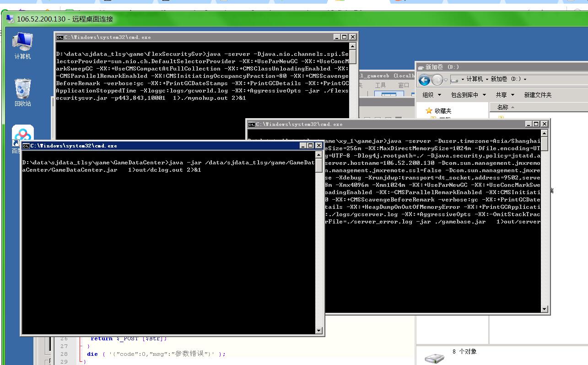
Task: Open the 共享 dropdown menu
Action: [505, 95]
